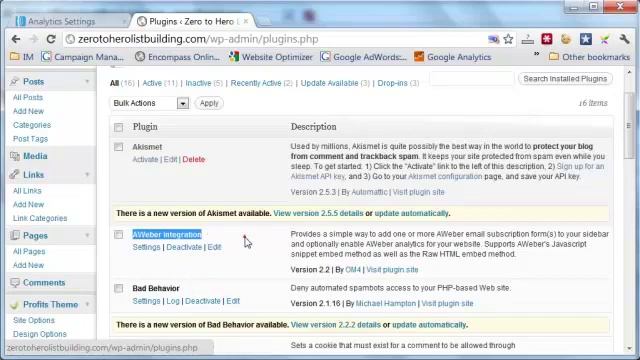
Task: Click the page vertical scrollbar thumb
Action: 629,126
